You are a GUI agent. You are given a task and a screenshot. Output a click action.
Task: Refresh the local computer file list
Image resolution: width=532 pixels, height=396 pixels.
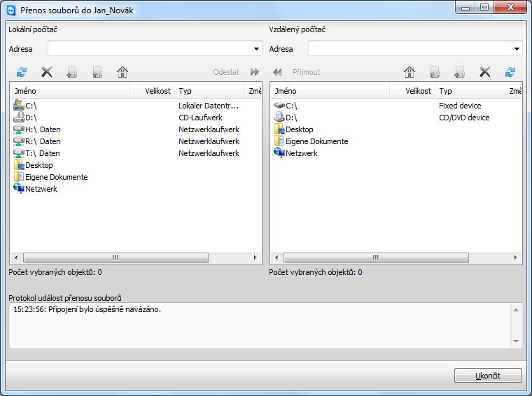pos(22,72)
